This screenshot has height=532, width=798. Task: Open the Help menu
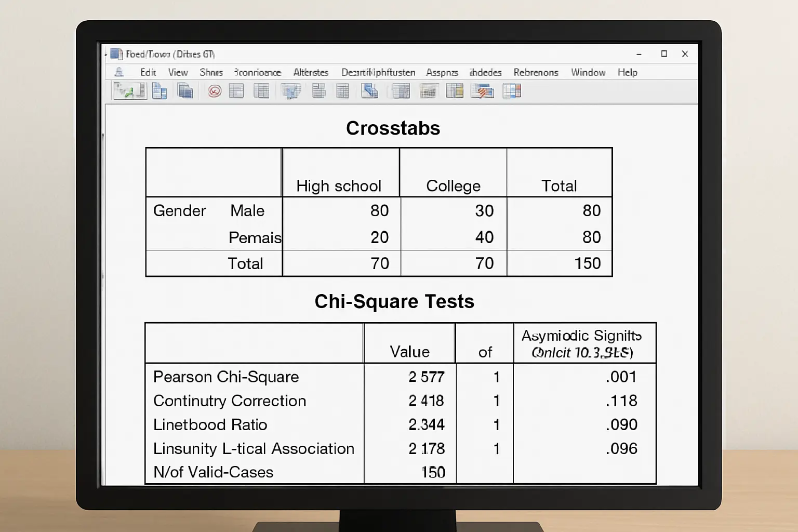pos(627,72)
